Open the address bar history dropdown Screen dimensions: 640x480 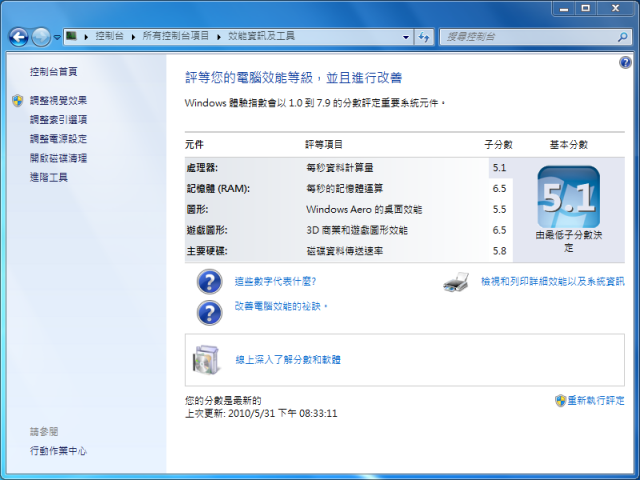406,37
